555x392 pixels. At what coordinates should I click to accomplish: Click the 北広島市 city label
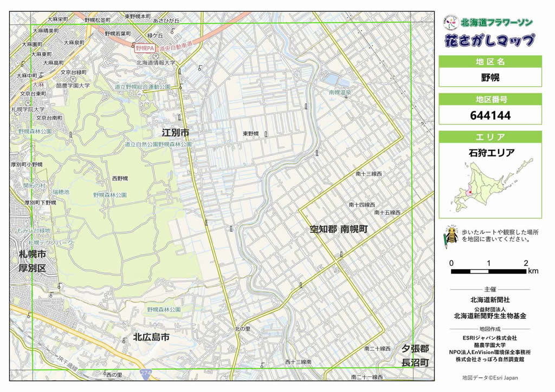pos(151,337)
